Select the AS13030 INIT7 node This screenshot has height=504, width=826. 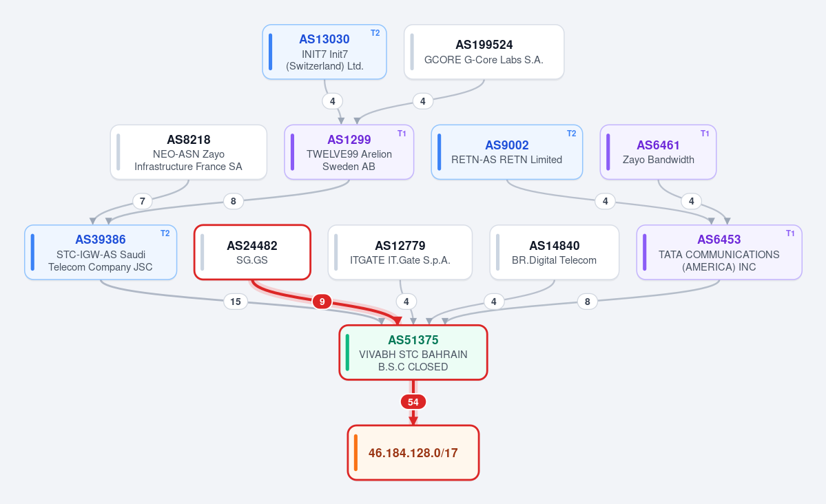(x=324, y=52)
